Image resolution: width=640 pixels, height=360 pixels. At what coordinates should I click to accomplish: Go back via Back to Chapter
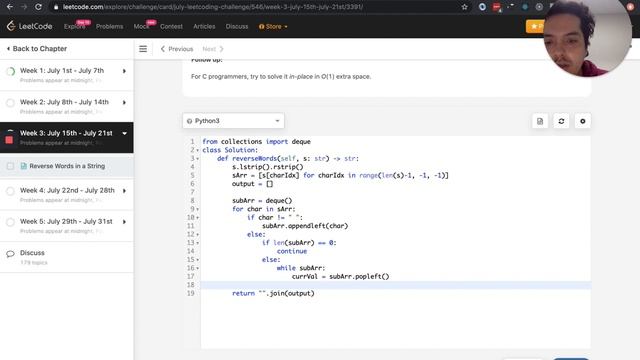[x=37, y=49]
